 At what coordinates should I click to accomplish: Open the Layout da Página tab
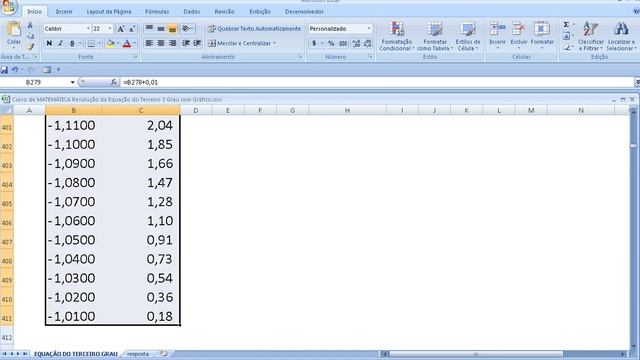click(109, 12)
